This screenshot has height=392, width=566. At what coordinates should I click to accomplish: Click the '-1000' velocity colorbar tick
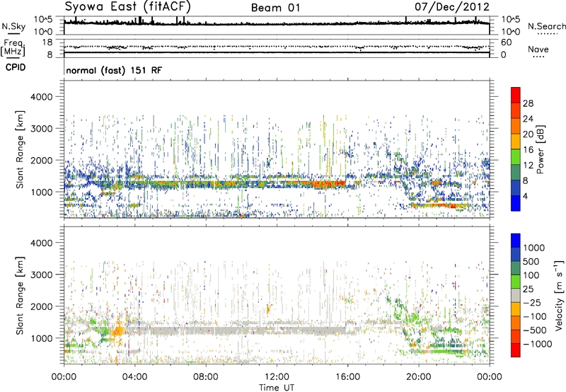[538, 344]
